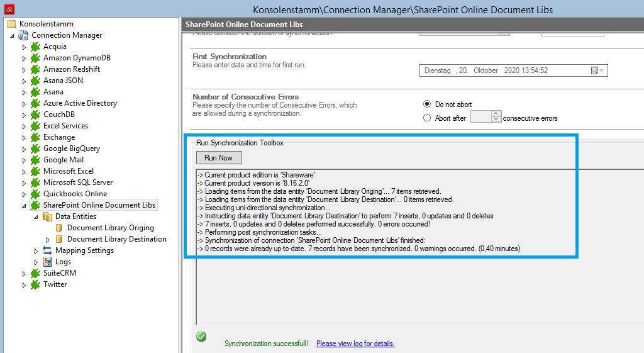
Task: Click the consecutive errors number input field
Action: 480,117
